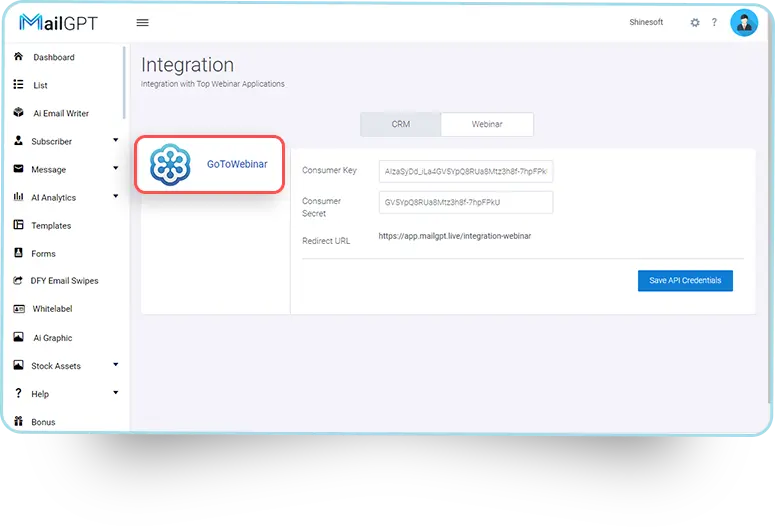This screenshot has width=775, height=527.
Task: Open the user profile avatar
Action: (x=744, y=23)
